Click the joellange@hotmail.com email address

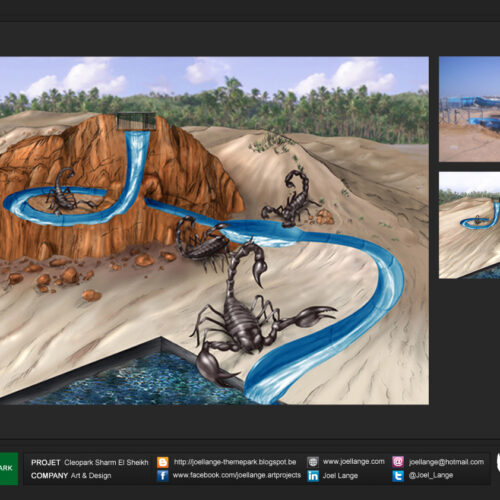click(446, 462)
